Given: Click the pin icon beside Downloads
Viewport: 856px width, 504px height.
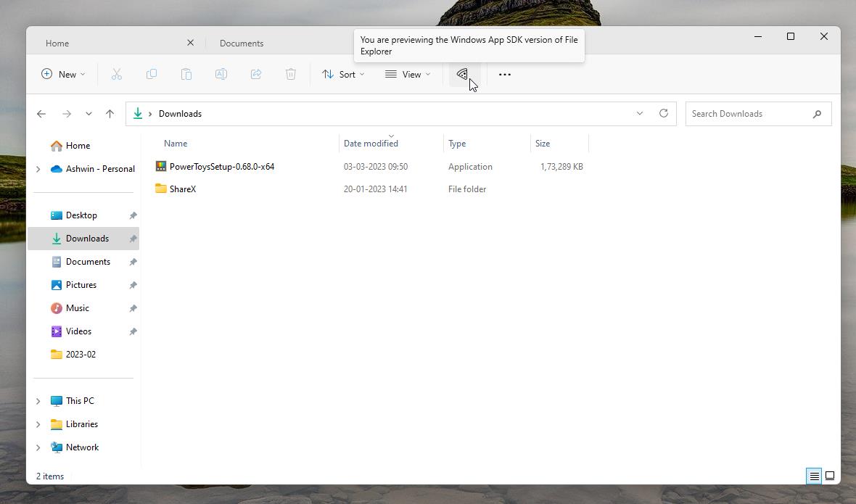Looking at the screenshot, I should pos(133,239).
